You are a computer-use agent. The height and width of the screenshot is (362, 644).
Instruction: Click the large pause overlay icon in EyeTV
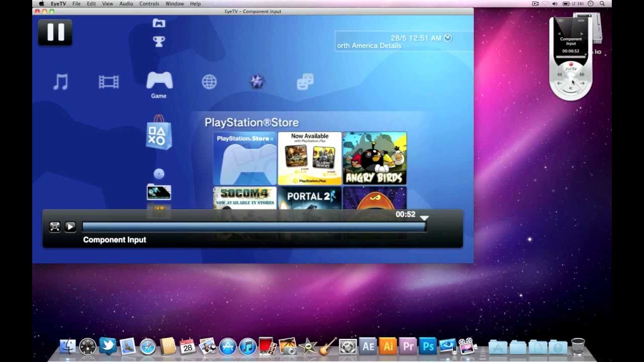pyautogui.click(x=55, y=32)
